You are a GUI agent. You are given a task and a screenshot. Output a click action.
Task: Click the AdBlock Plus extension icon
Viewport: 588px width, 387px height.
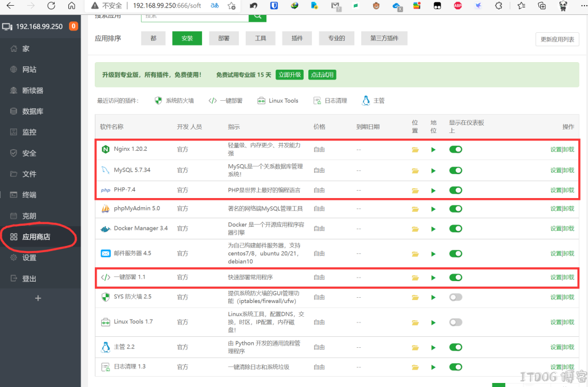[457, 6]
